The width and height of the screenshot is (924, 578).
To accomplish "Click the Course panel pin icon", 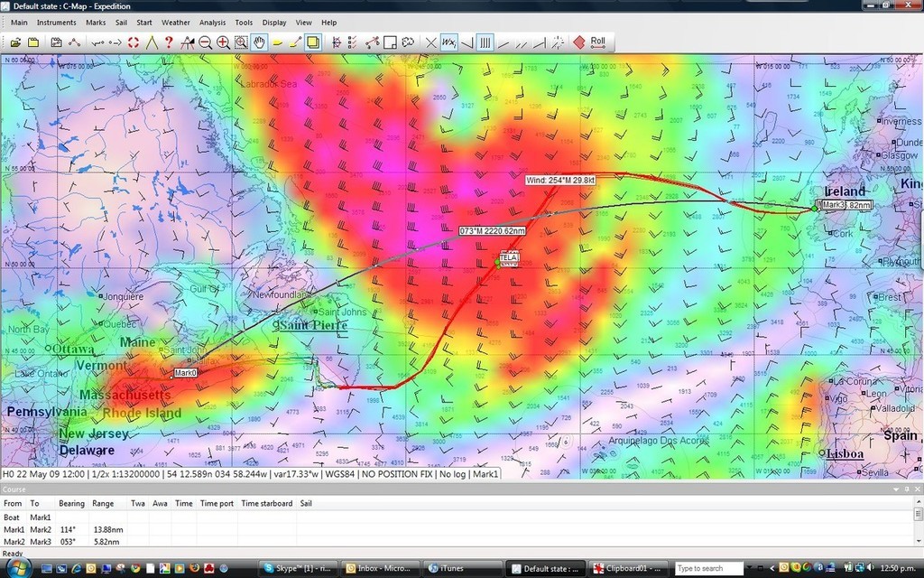I will pyautogui.click(x=907, y=489).
